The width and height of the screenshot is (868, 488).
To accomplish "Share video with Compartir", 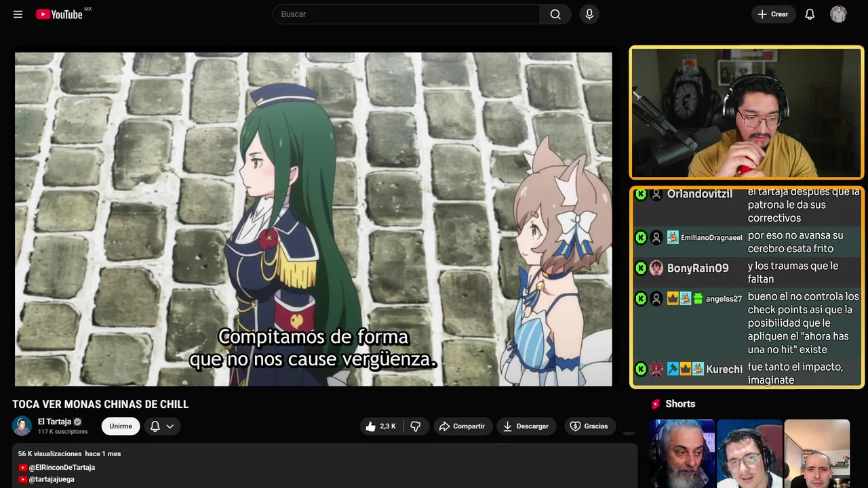I will tap(462, 426).
